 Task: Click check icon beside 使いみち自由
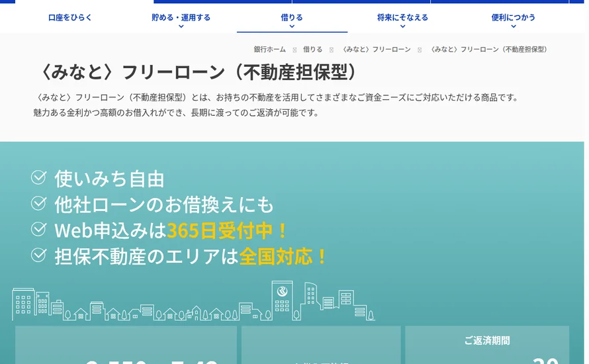tap(38, 177)
